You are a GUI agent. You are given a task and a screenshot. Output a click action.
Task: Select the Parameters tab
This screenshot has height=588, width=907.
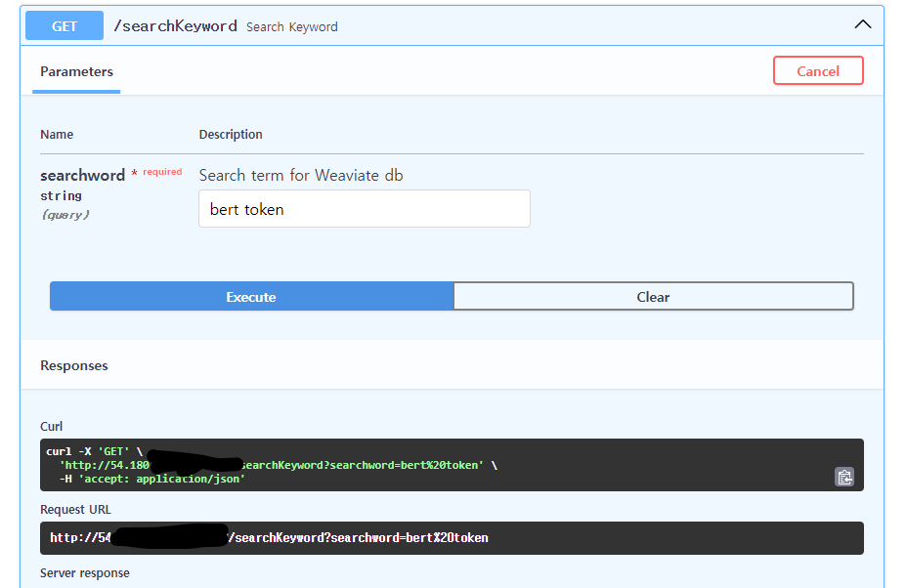click(76, 71)
